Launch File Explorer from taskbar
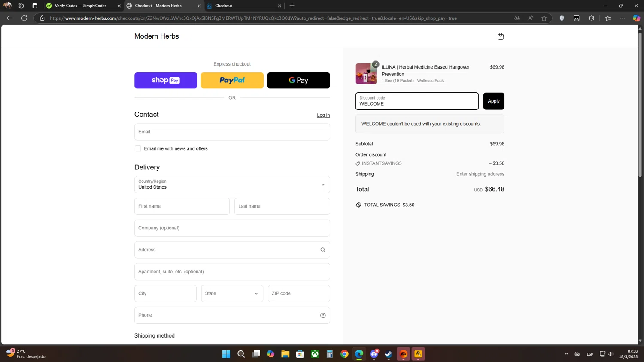 coord(286,354)
